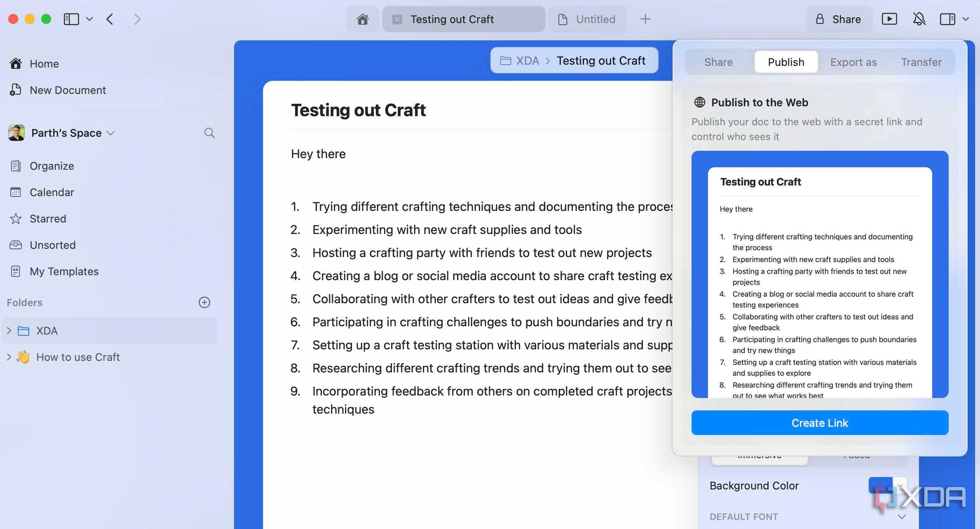Image resolution: width=980 pixels, height=529 pixels.
Task: Click list item Hosting a crafting party
Action: (482, 253)
